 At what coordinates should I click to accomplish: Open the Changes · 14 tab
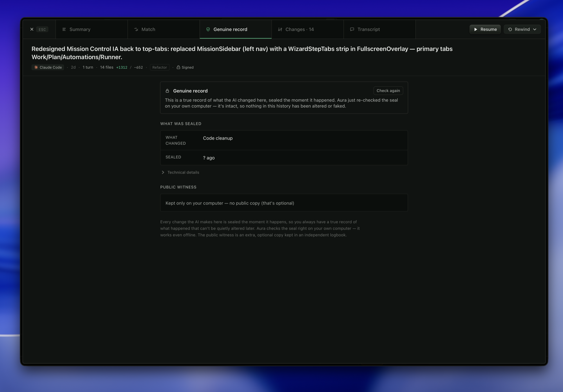coord(308,29)
